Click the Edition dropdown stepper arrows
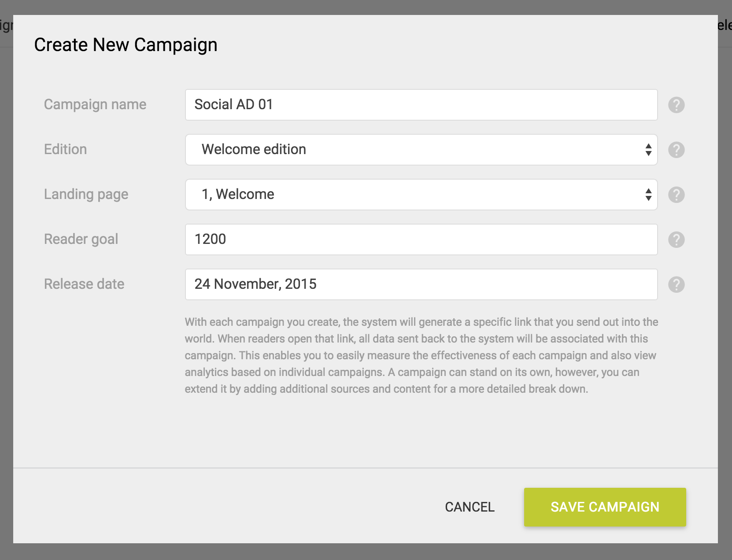 pyautogui.click(x=648, y=150)
